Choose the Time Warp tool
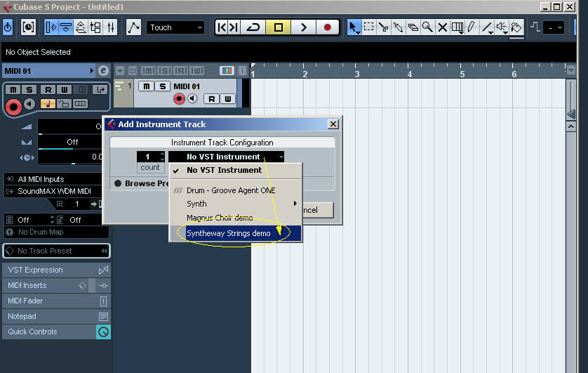The height and width of the screenshot is (373, 588). point(457,27)
